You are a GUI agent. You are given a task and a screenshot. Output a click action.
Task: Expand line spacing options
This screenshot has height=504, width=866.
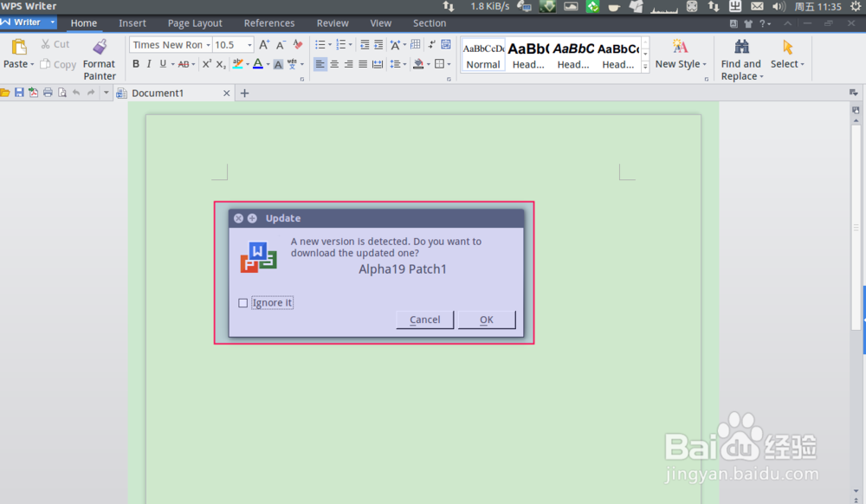[x=404, y=65]
